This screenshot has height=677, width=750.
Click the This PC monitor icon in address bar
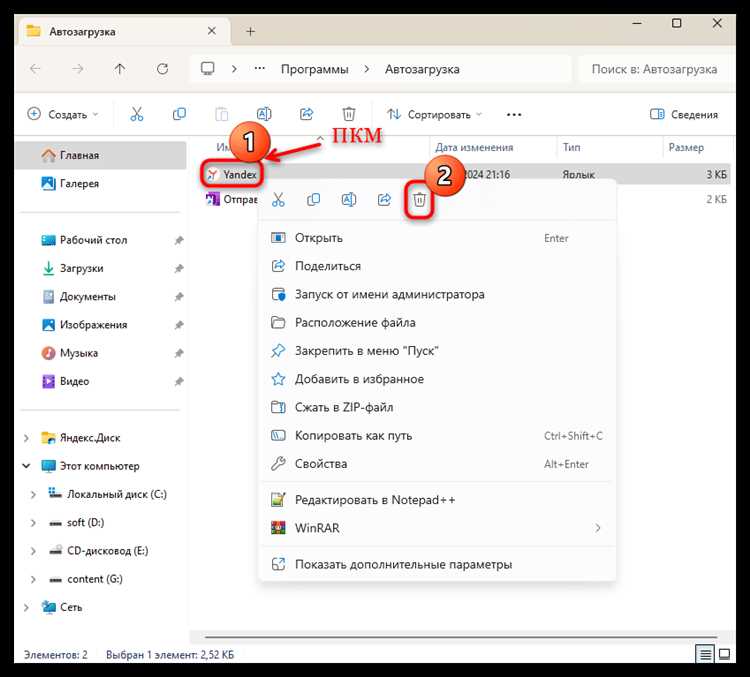tap(208, 69)
